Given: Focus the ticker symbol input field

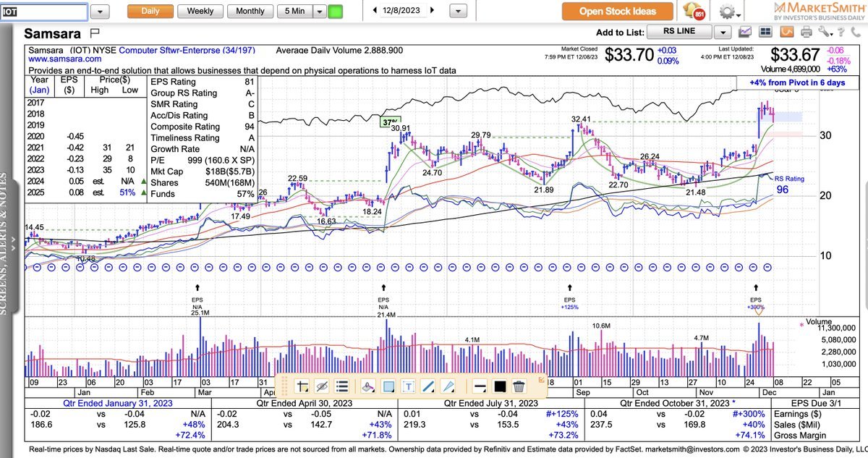Looking at the screenshot, I should 44,12.
